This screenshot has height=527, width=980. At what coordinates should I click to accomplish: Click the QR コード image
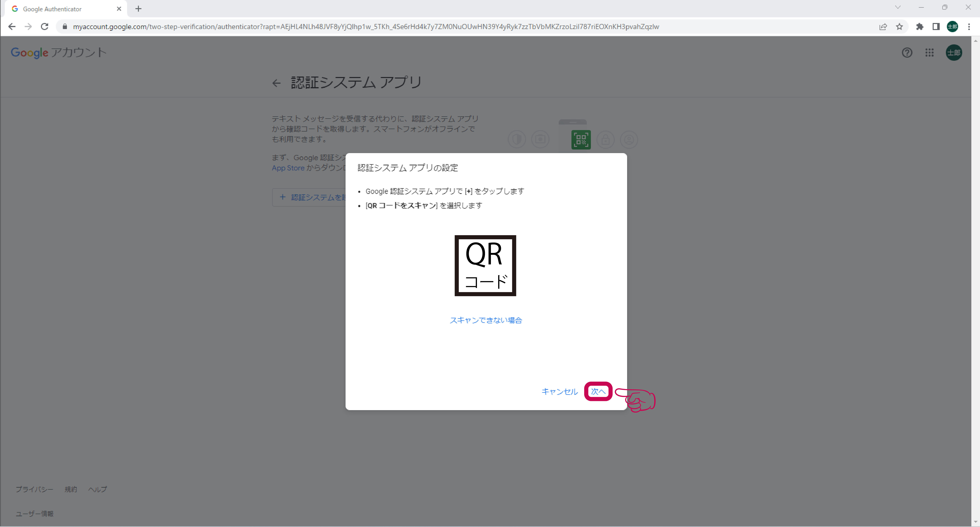click(x=485, y=265)
